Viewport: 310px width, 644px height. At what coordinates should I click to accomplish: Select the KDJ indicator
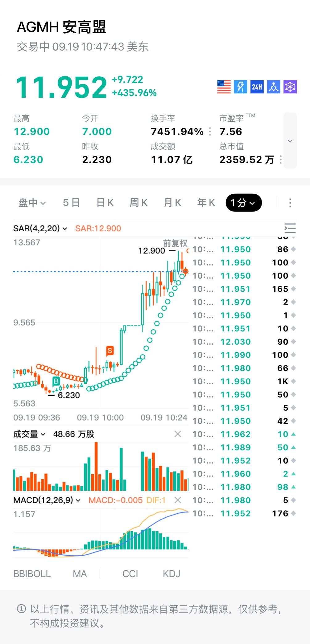tap(172, 574)
